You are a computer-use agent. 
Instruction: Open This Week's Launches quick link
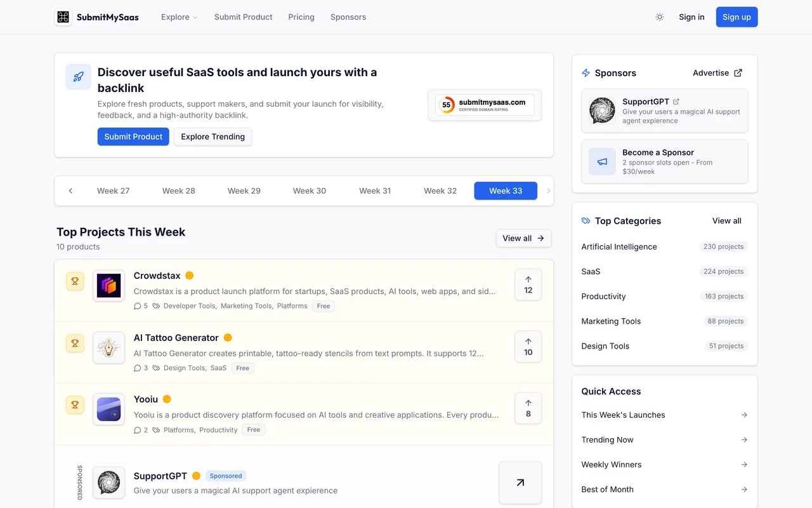click(x=665, y=415)
